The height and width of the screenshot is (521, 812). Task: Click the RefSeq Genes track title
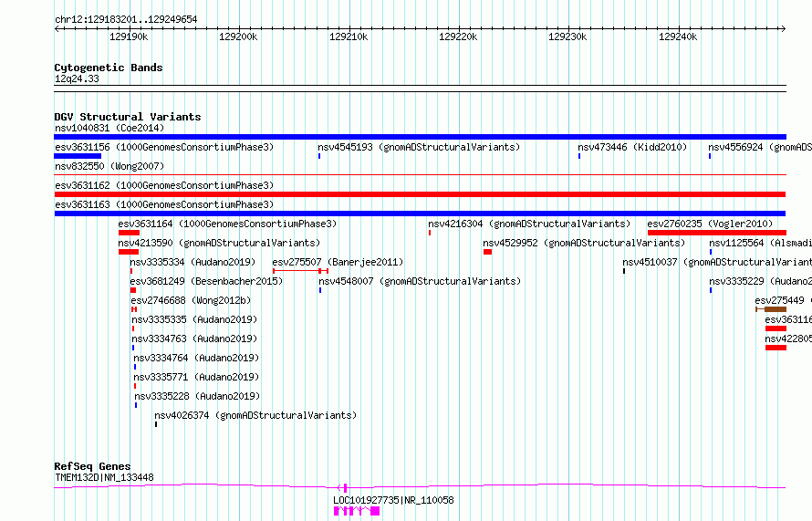(x=92, y=466)
